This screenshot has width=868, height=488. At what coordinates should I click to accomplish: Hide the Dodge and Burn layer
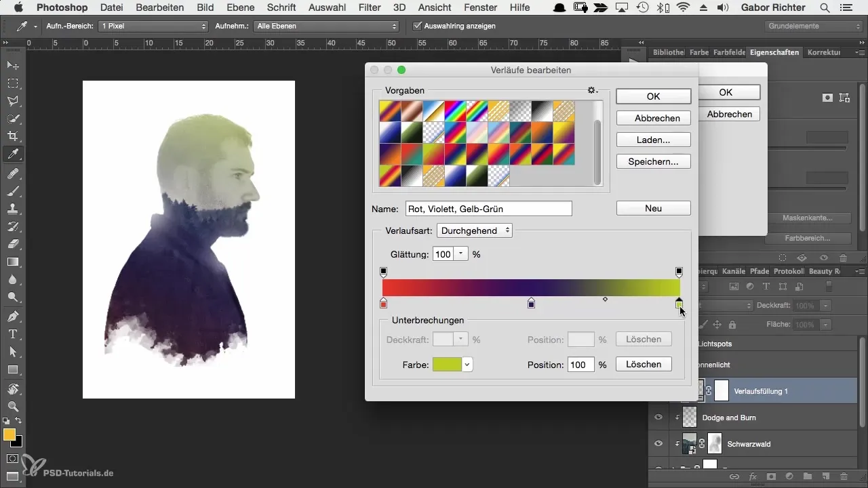pos(658,418)
